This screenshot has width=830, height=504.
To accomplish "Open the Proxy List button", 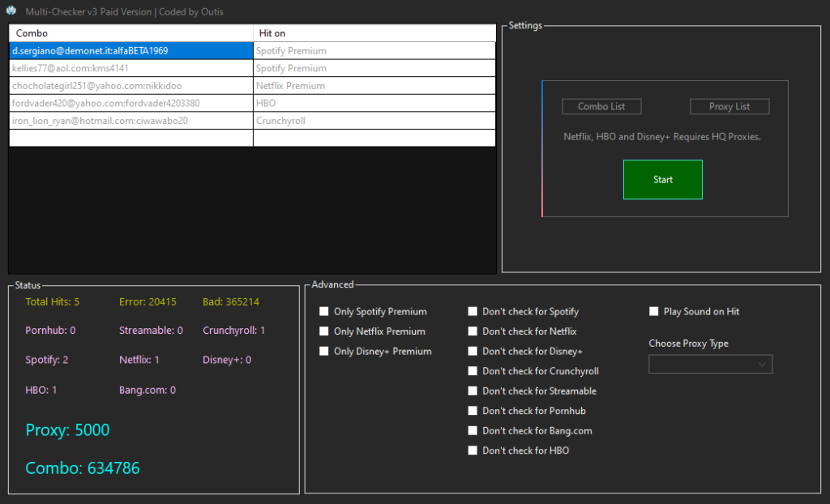I will tap(729, 106).
